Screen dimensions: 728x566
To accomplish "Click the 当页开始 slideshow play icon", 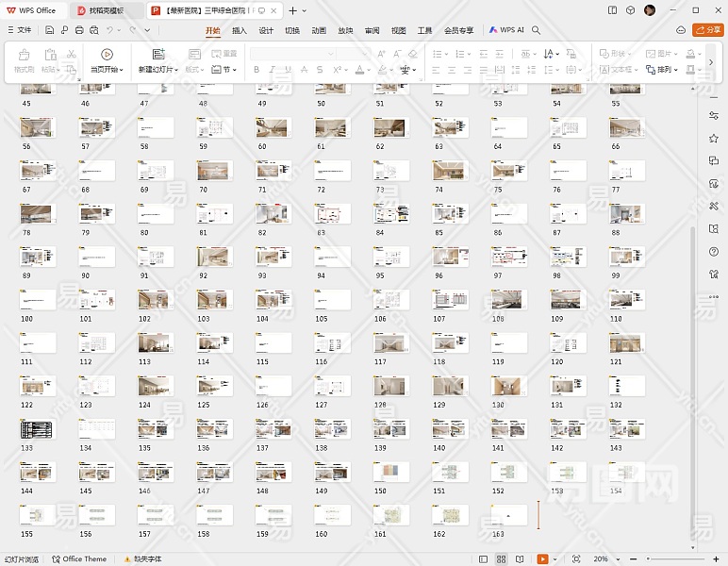I will pyautogui.click(x=107, y=55).
